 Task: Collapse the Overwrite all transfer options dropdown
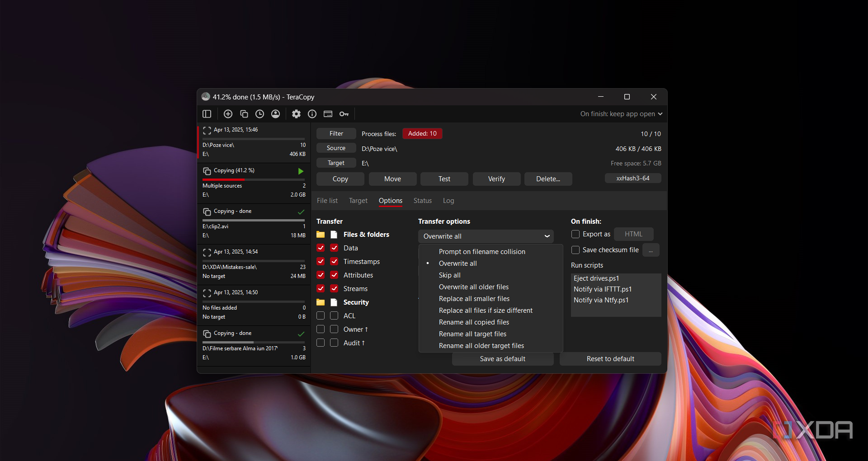tap(486, 236)
